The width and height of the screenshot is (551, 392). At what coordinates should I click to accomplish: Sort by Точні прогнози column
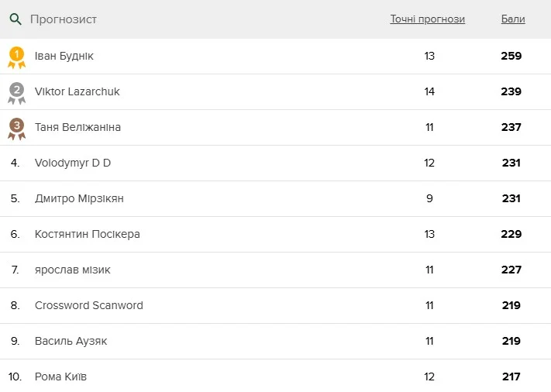point(427,19)
